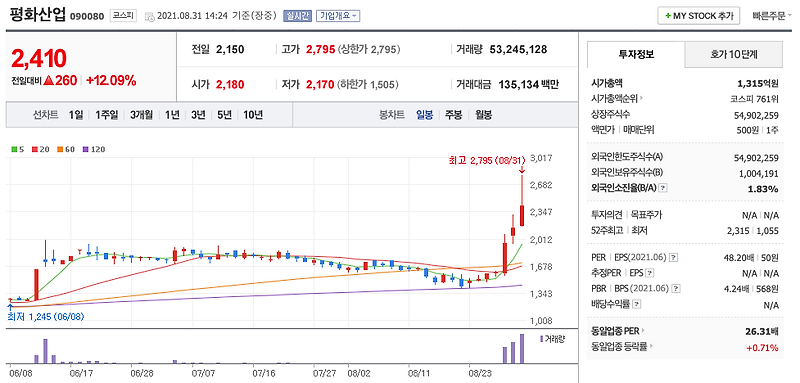Screen dimensions: 800x383
Task: Click the 최고 2,795 (08/31) chart marker
Action: coord(487,161)
